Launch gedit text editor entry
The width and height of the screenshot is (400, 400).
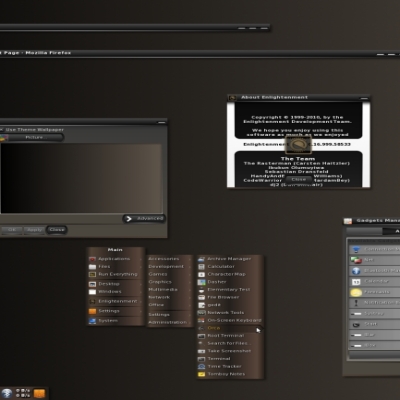pyautogui.click(x=230, y=305)
